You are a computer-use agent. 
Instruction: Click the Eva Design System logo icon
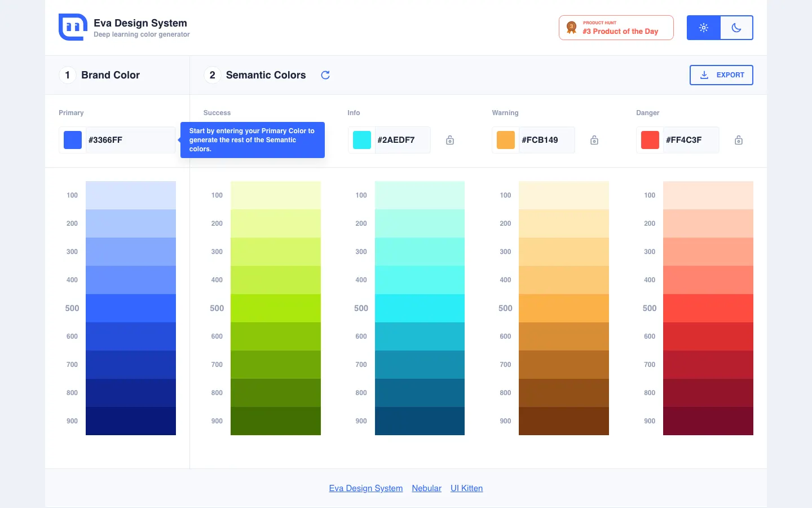coord(73,27)
